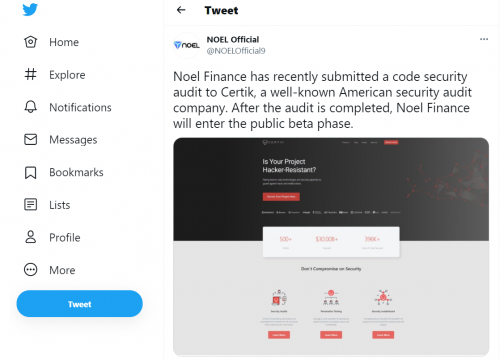Open Home via its house icon
The height and width of the screenshot is (360, 500).
coord(30,42)
